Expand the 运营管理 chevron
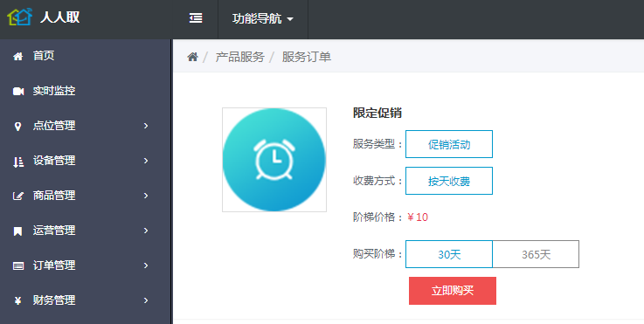 (146, 231)
